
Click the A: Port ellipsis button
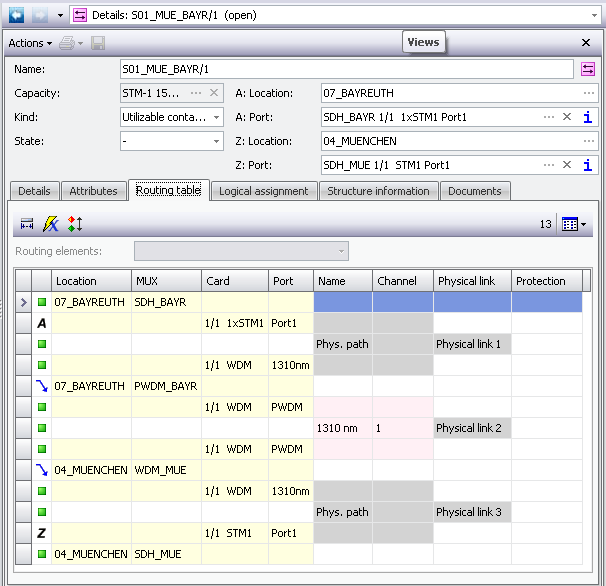[x=548, y=117]
